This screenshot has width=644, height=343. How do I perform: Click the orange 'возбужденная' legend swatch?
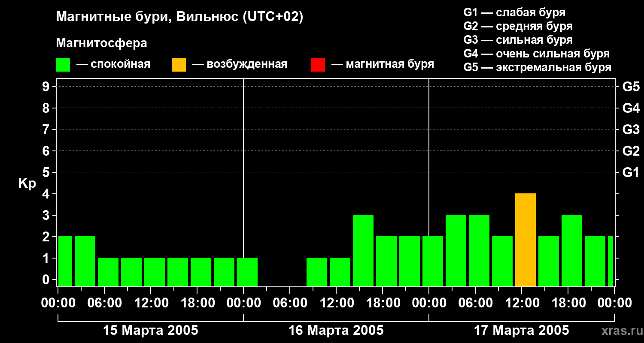(x=179, y=65)
